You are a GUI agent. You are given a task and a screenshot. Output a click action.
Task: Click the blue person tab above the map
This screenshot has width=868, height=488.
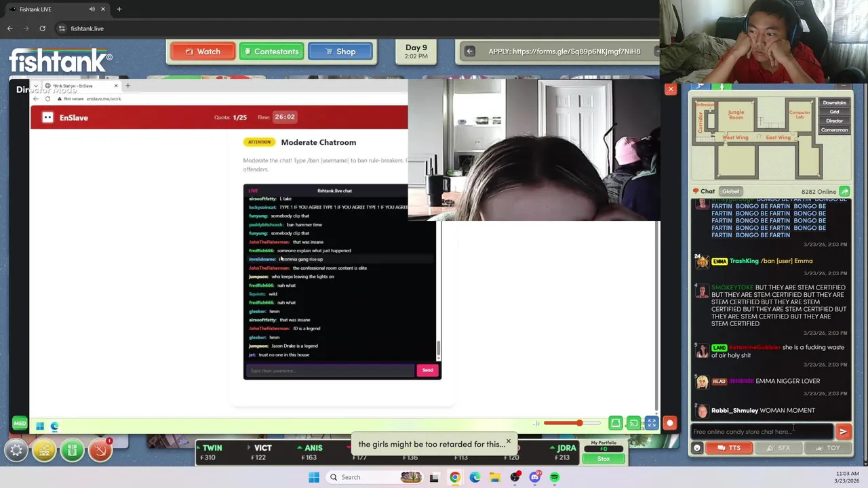point(700,86)
